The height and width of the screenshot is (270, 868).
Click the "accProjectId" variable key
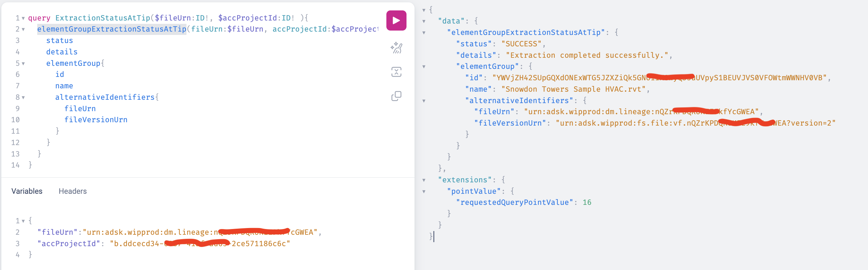69,244
